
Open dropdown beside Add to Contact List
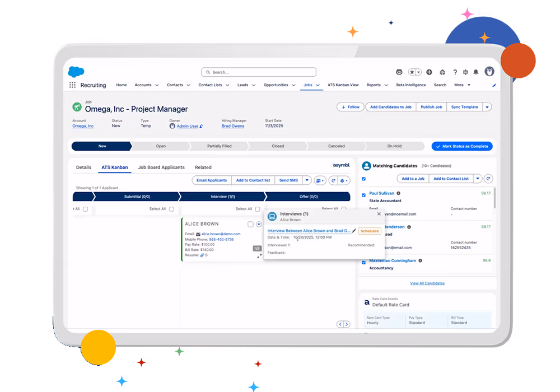[x=478, y=179]
